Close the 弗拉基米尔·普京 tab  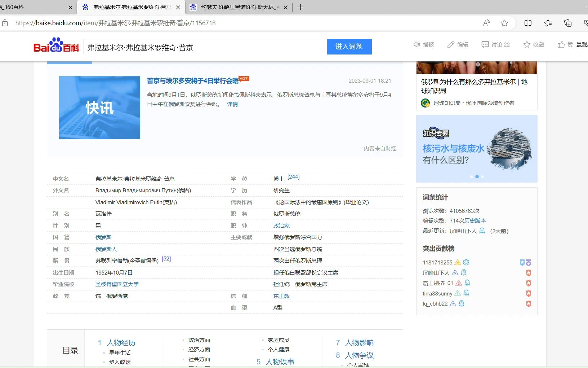[178, 7]
